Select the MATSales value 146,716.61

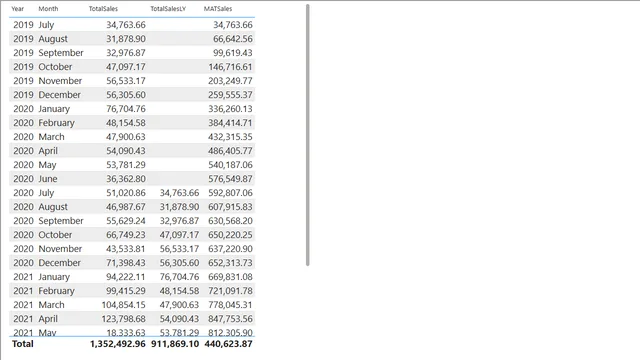[230, 67]
